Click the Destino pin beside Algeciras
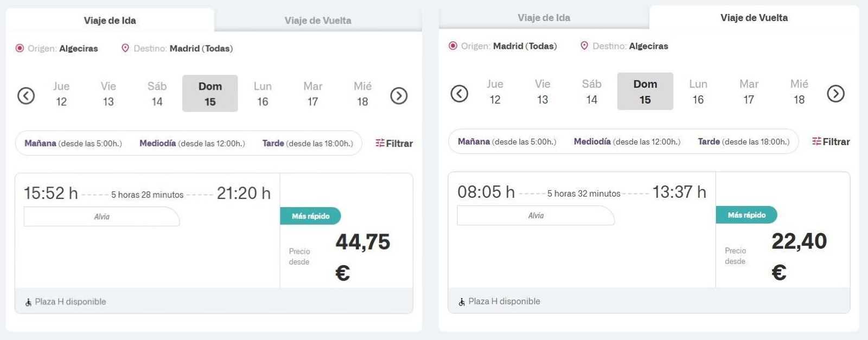This screenshot has width=868, height=340. pos(584,46)
